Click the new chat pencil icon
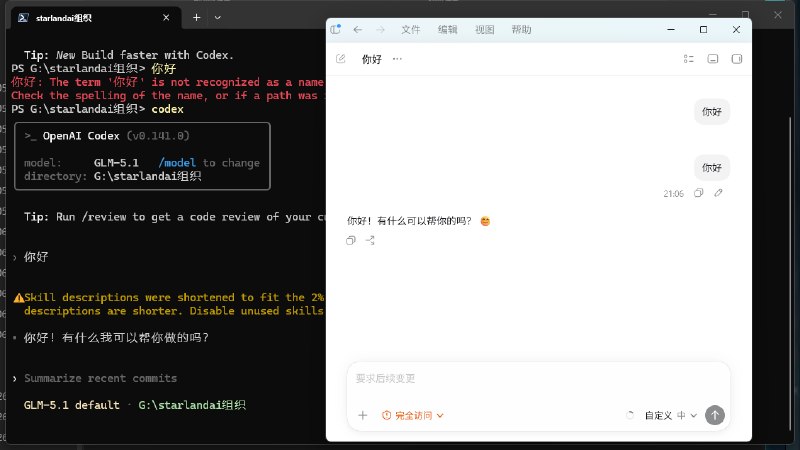Screen dimensions: 800x450 pos(341,59)
